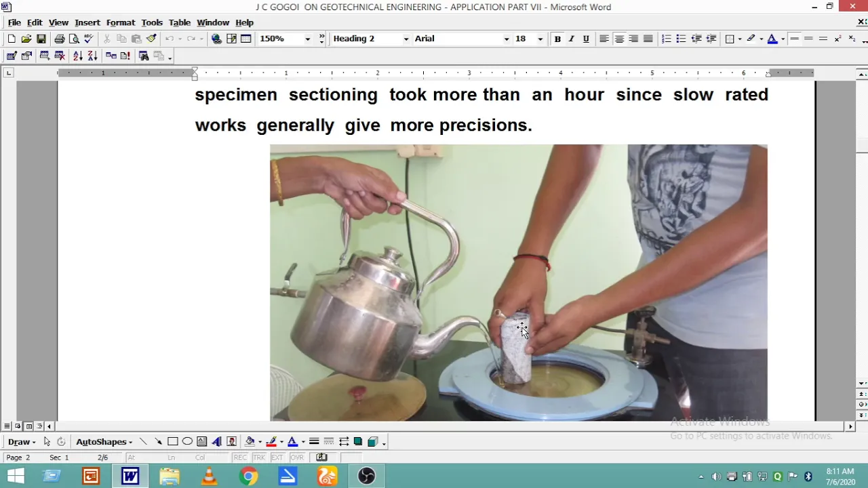Open PowerPoint from the taskbar

coord(91,476)
